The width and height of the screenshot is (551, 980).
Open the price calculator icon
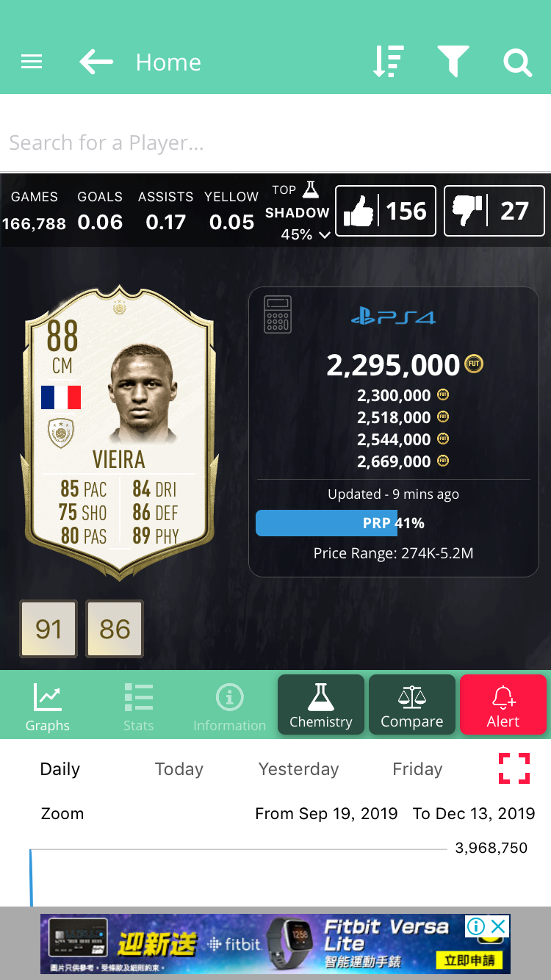tap(278, 314)
